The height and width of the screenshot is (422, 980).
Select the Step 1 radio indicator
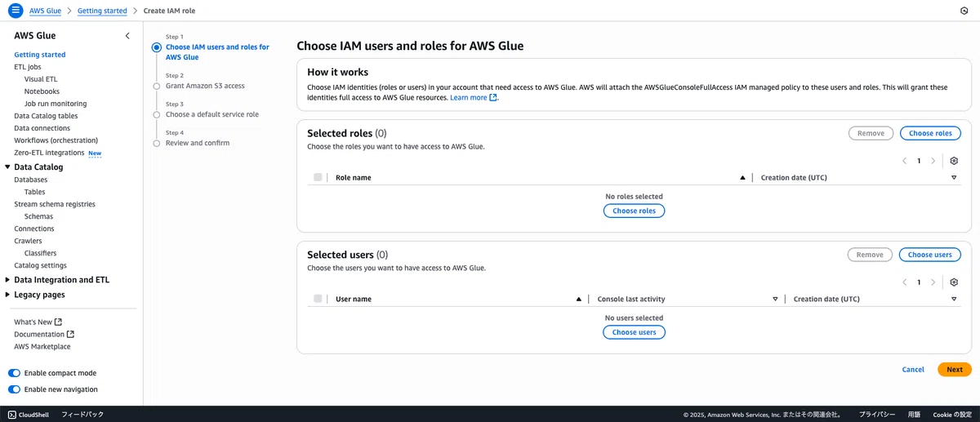coord(157,47)
